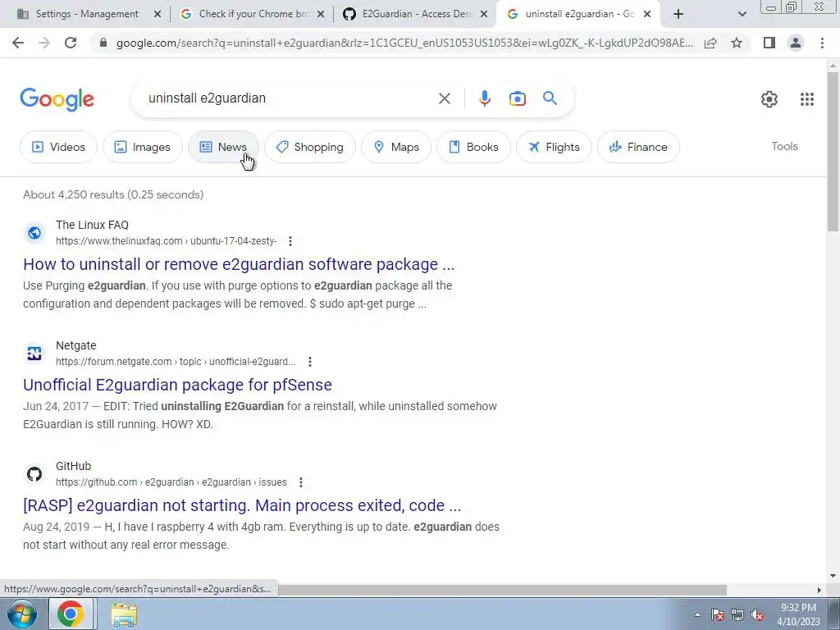Filter results by Maps
The image size is (840, 630).
pos(396,147)
